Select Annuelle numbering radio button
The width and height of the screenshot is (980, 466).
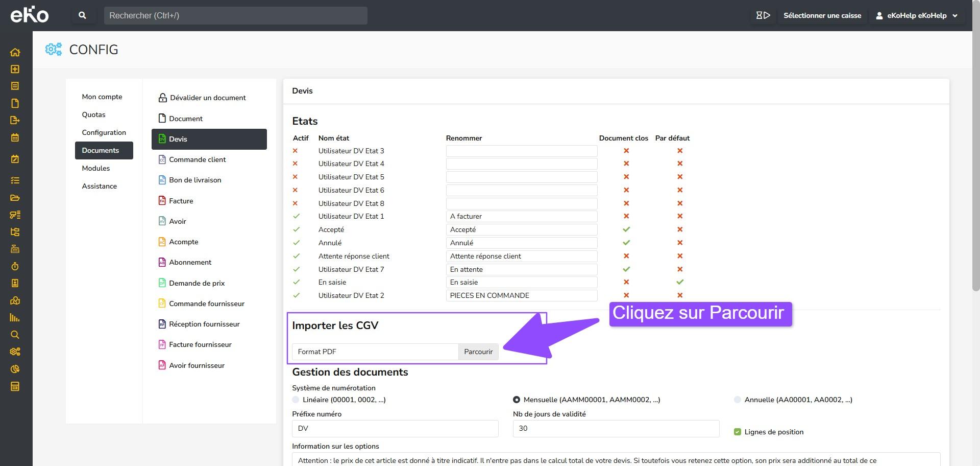coord(737,400)
